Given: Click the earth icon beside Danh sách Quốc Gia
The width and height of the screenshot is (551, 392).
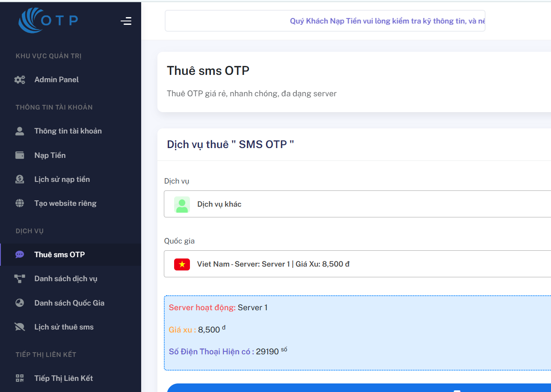Looking at the screenshot, I should [x=20, y=303].
